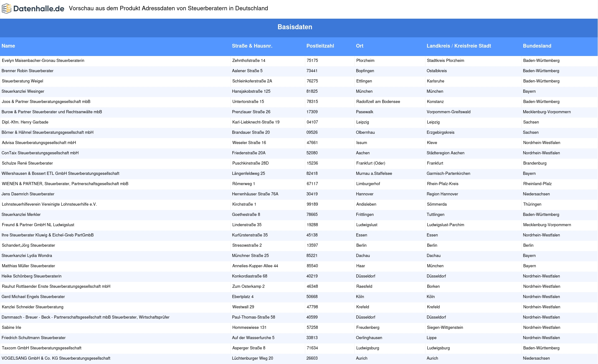Select the Sabine Irle entry
The height and width of the screenshot is (364, 598).
[x=12, y=328]
